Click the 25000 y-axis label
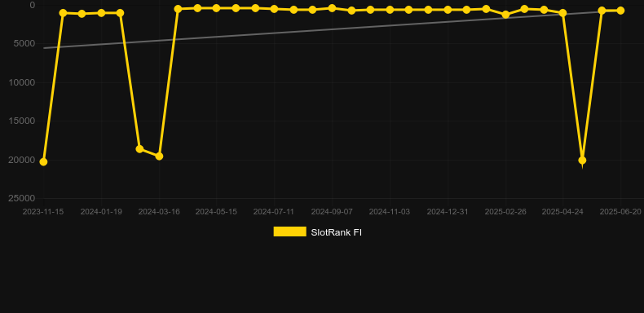The height and width of the screenshot is (313, 644). pos(21,198)
